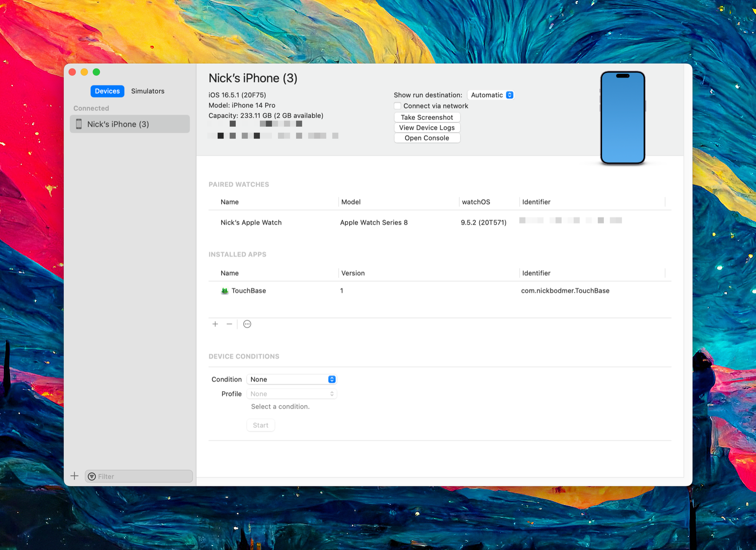Click the remove app minus icon
Screen dimensions: 756x550
229,324
